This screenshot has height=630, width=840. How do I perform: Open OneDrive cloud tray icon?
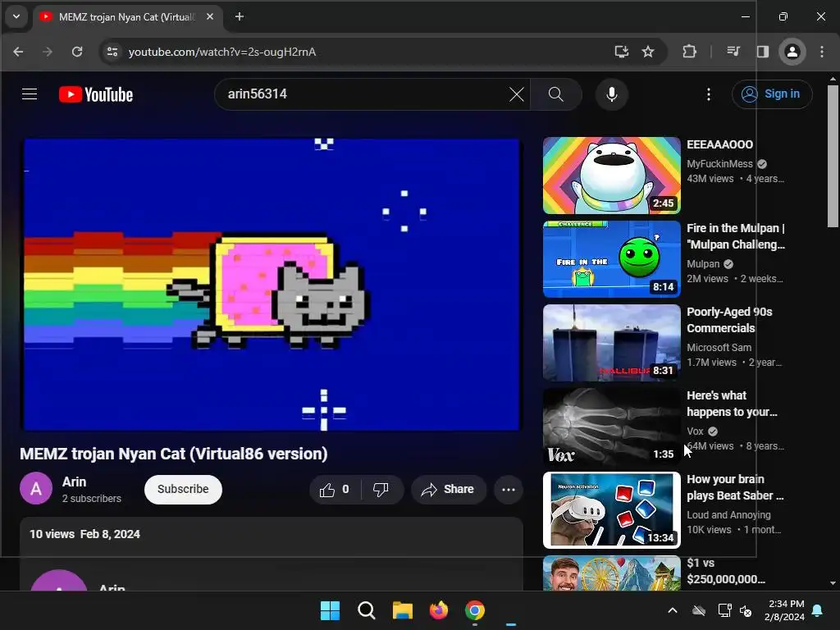699,610
